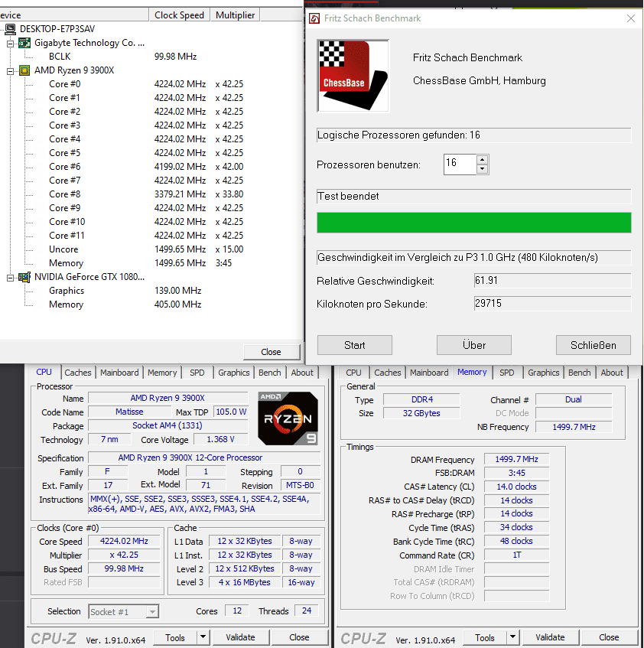Switch to CPU tab in right CPU-Z
Screen dimensions: 644x648
pyautogui.click(x=353, y=373)
